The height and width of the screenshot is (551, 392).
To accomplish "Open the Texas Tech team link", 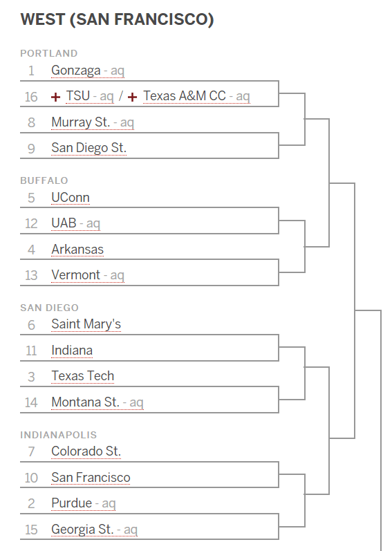I will pyautogui.click(x=82, y=376).
